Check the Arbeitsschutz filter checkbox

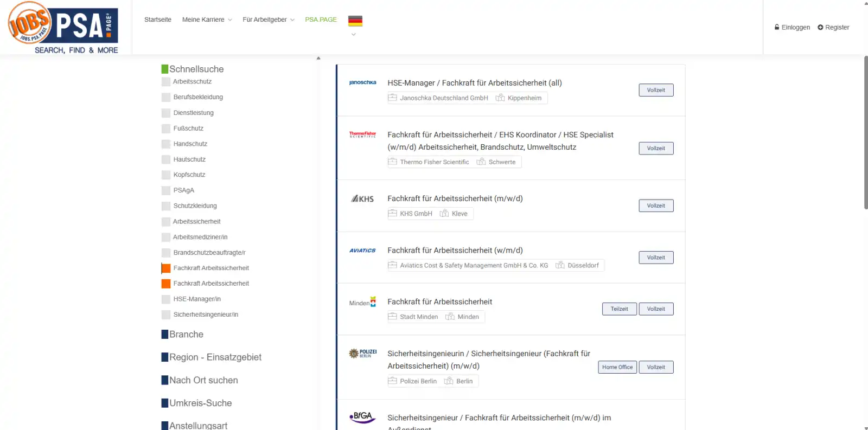pyautogui.click(x=166, y=82)
